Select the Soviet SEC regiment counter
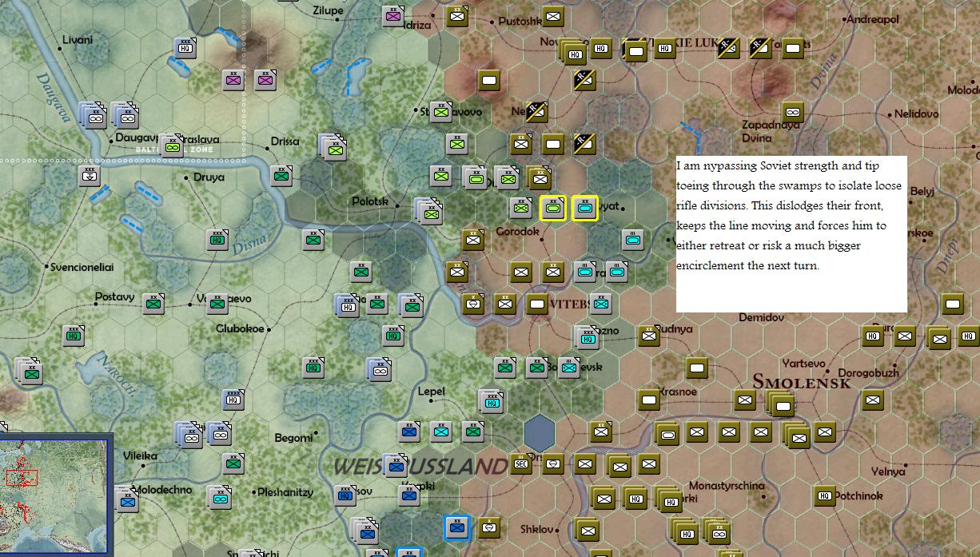 (x=521, y=463)
